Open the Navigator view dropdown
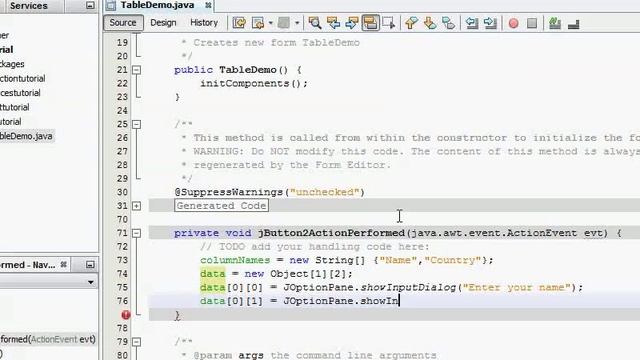Screen dimensions: 640x360 [91, 282]
